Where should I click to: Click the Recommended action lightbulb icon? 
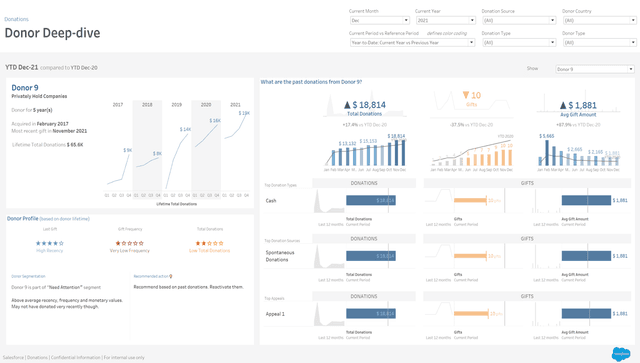tap(171, 276)
